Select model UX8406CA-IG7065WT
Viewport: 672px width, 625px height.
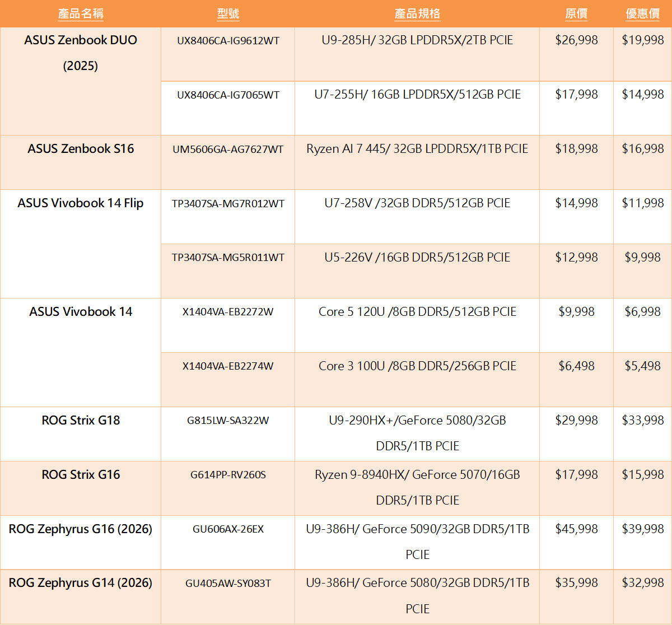[228, 95]
